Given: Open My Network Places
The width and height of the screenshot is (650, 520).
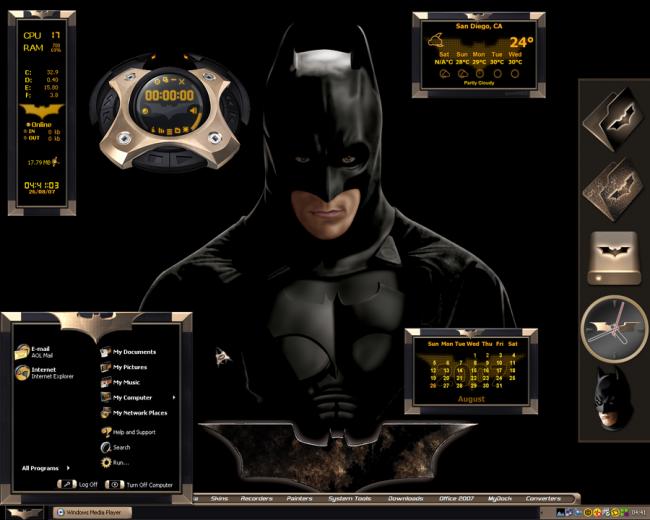Looking at the screenshot, I should [133, 413].
